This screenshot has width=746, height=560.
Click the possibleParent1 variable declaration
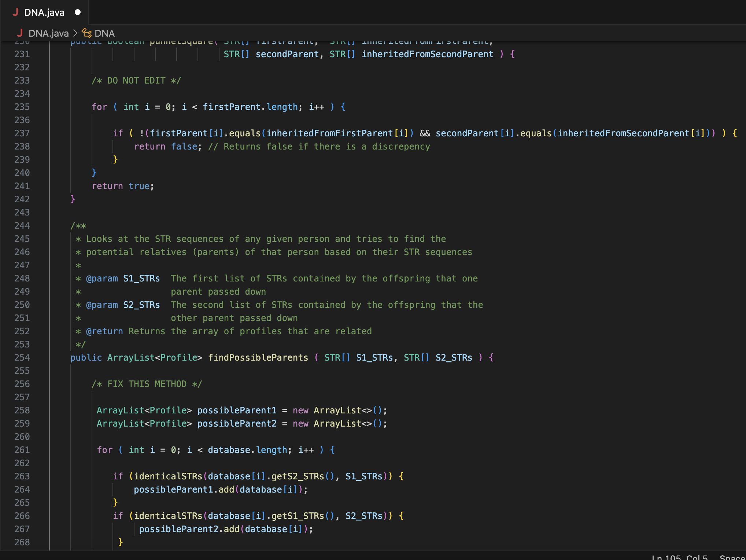(237, 410)
